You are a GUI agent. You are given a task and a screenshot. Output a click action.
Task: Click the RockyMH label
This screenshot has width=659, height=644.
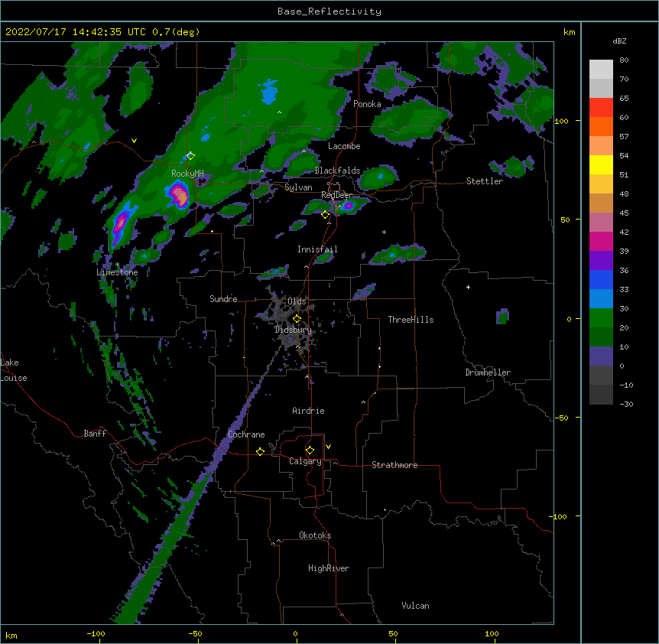click(187, 173)
